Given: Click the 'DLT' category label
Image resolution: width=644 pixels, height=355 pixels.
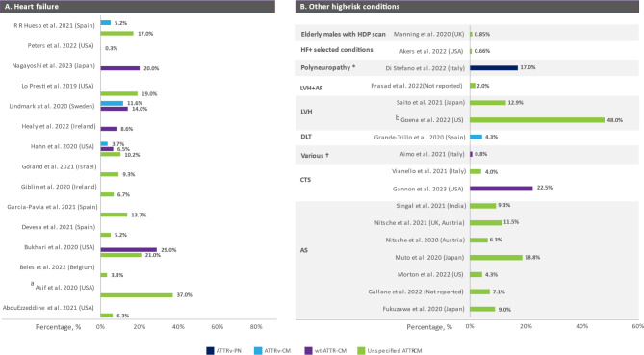Looking at the screenshot, I should coord(306,137).
